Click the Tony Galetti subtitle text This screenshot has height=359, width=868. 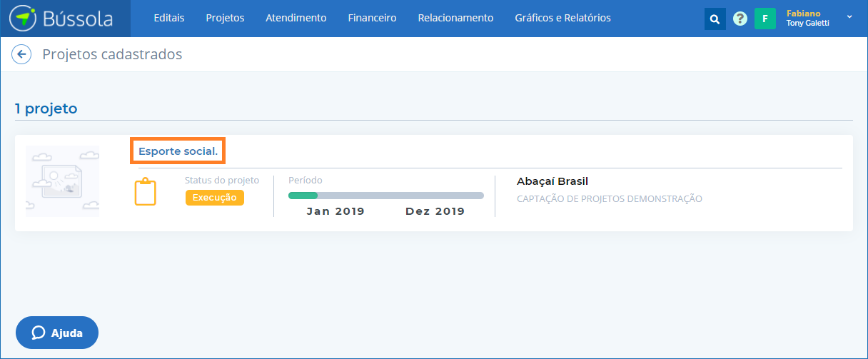[807, 23]
